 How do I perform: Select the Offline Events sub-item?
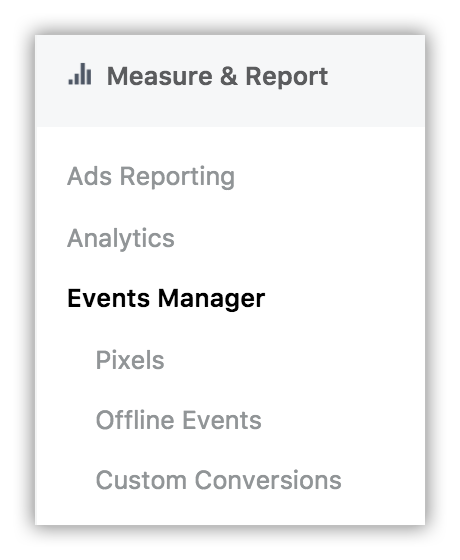179,420
